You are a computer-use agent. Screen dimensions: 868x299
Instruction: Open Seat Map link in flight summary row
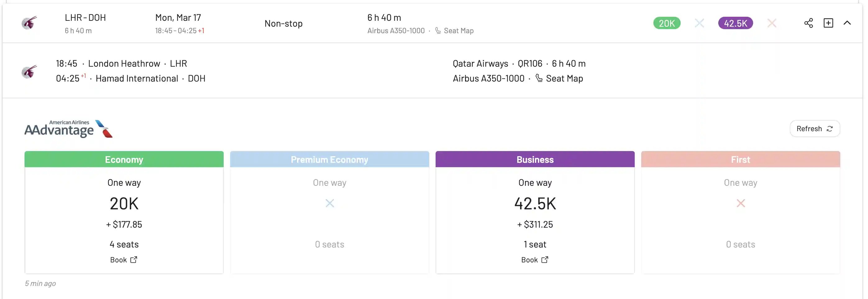click(454, 31)
